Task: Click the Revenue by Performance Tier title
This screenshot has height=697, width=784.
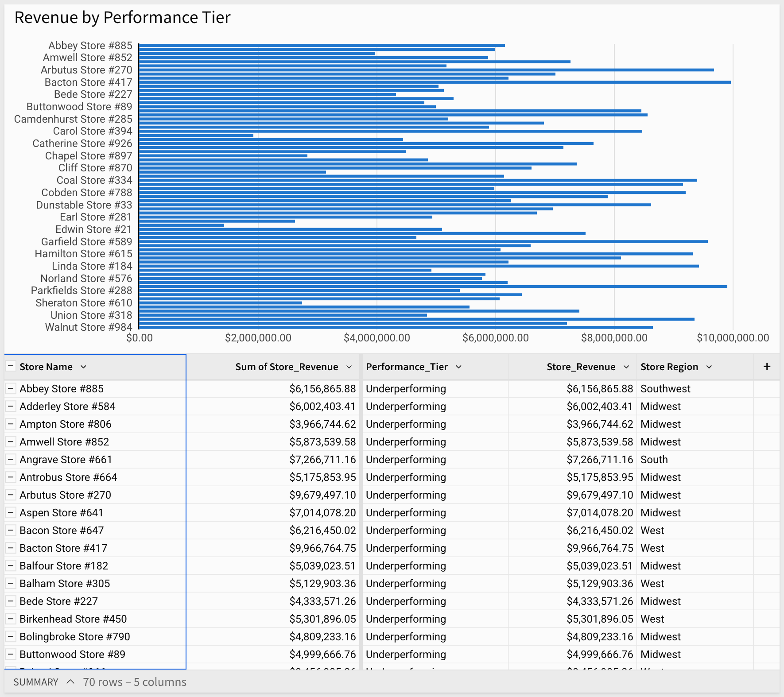Action: point(122,18)
